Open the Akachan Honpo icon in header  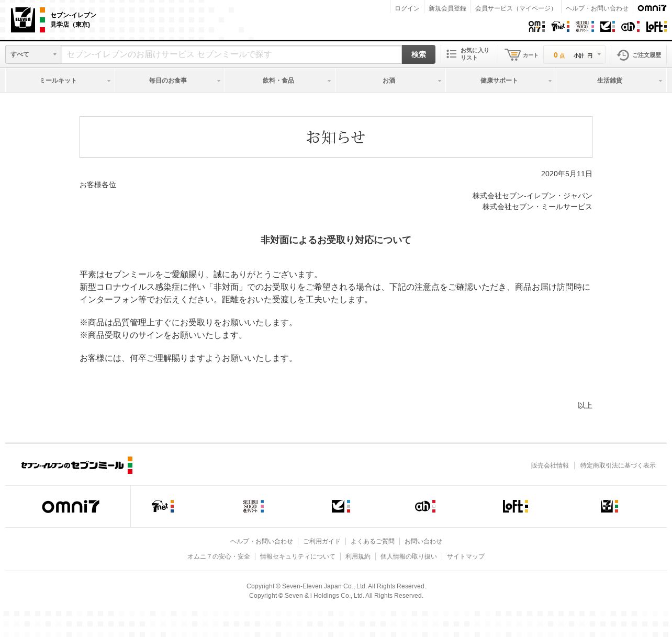[630, 26]
